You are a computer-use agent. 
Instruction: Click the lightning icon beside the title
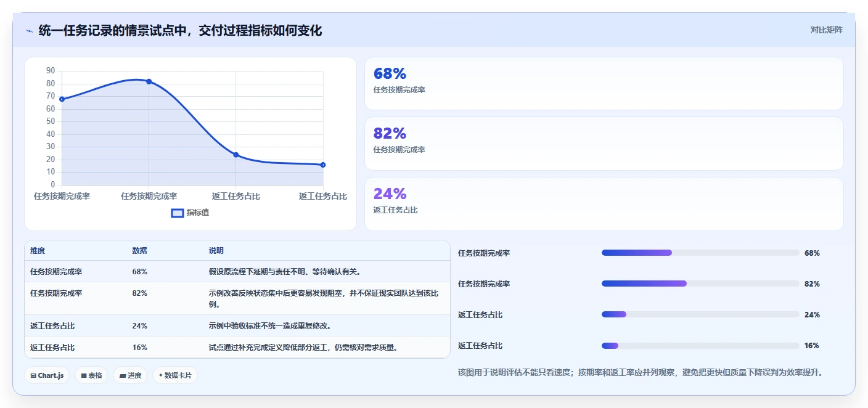pos(29,31)
